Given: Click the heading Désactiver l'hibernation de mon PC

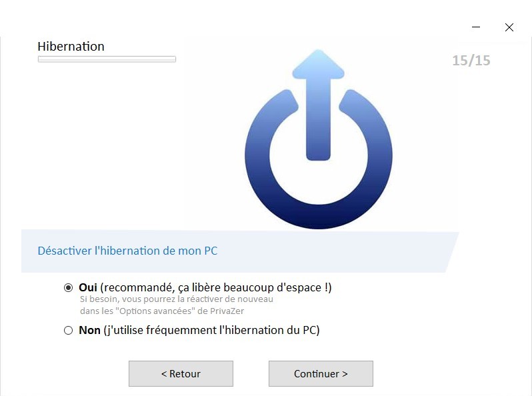Looking at the screenshot, I should [x=127, y=251].
